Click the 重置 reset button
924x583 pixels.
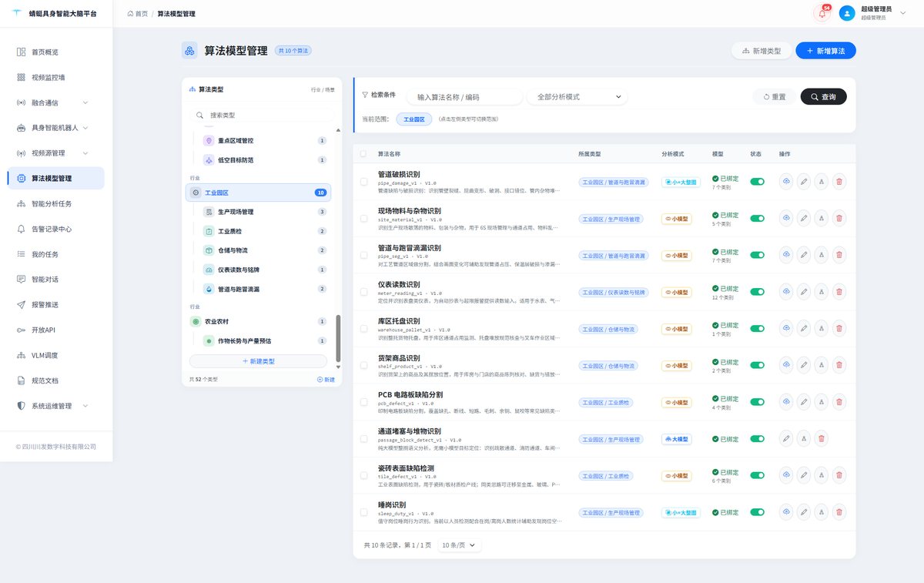click(775, 97)
